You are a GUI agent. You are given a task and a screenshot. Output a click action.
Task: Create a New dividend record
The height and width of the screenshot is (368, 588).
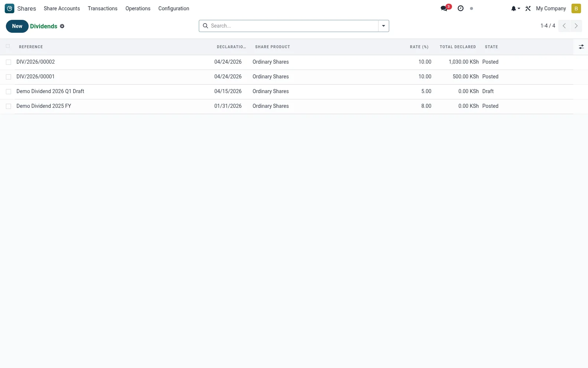17,26
